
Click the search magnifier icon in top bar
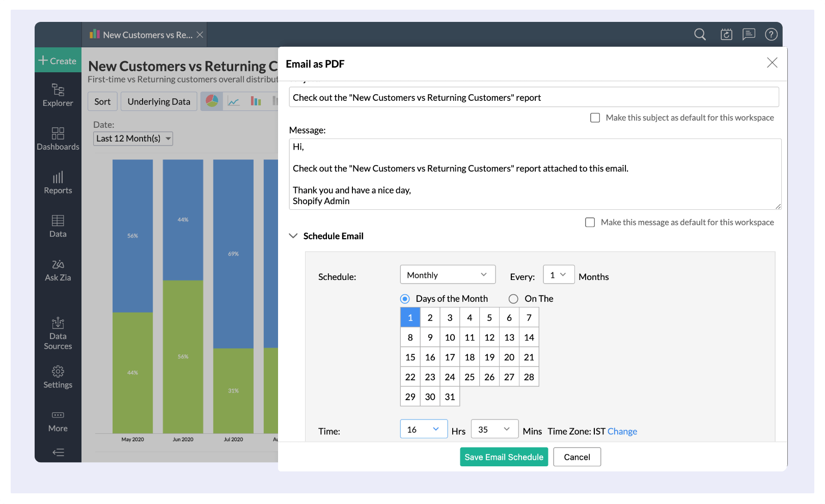700,34
